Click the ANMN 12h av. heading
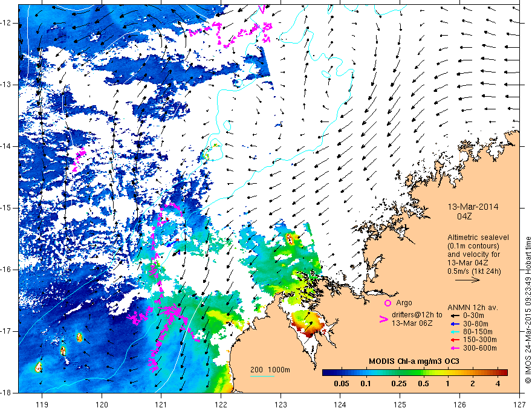The width and height of the screenshot is (532, 411). [473, 308]
